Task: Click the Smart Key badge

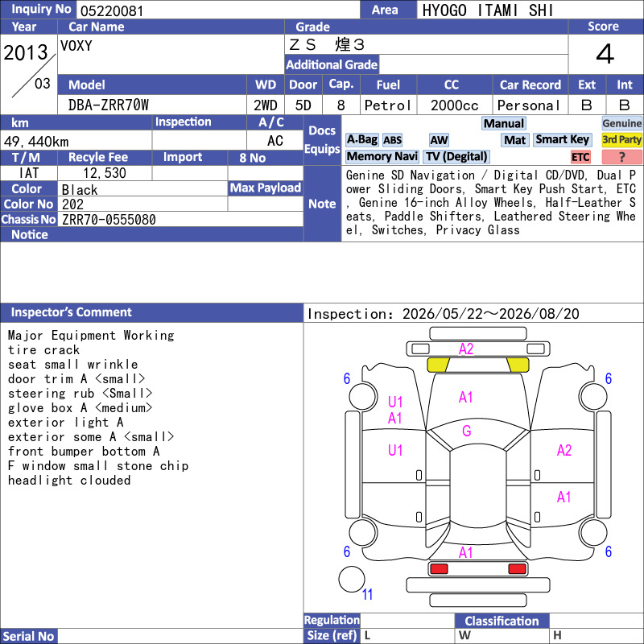Action: coord(562,140)
